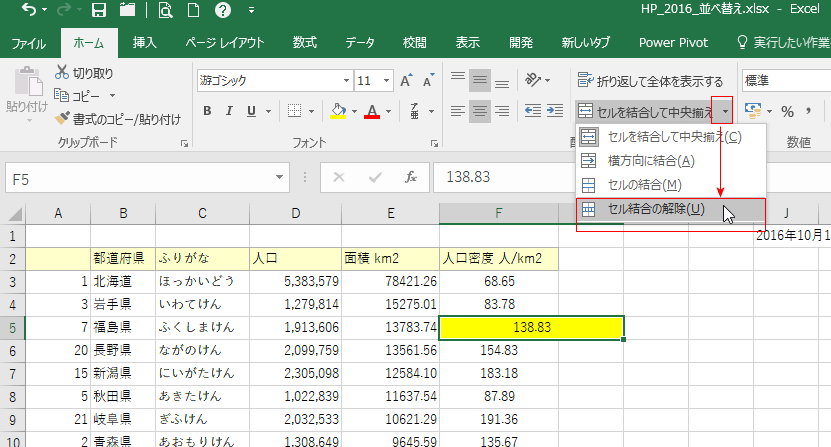Click 折り返して全体を表示する wrap text button
831x447 pixels.
(650, 81)
